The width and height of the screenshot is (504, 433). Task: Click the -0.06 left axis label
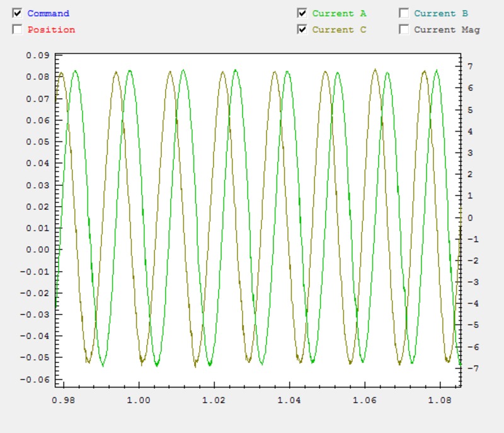[35, 379]
